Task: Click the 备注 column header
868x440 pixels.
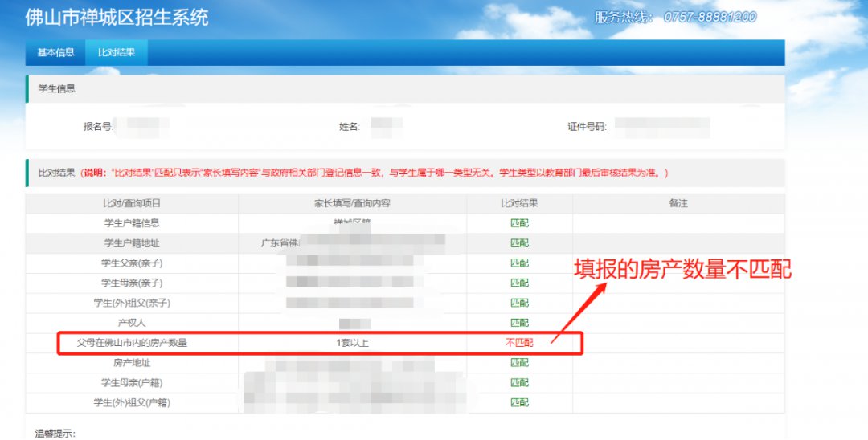Action: 678,204
